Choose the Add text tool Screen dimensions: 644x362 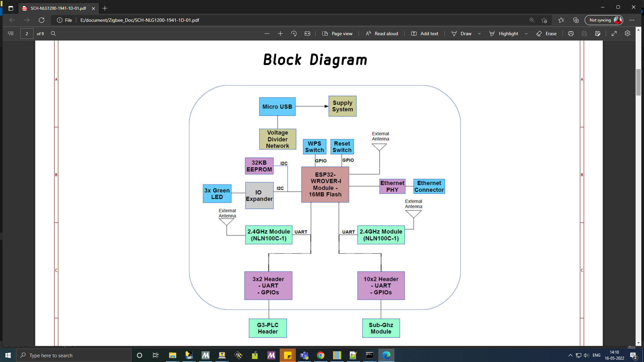(x=425, y=34)
